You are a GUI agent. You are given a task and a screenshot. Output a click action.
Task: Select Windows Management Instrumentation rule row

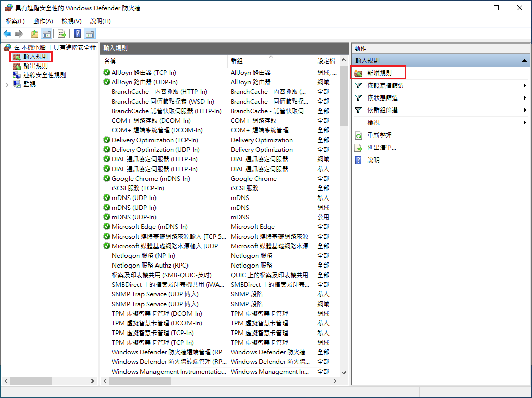[x=220, y=372]
